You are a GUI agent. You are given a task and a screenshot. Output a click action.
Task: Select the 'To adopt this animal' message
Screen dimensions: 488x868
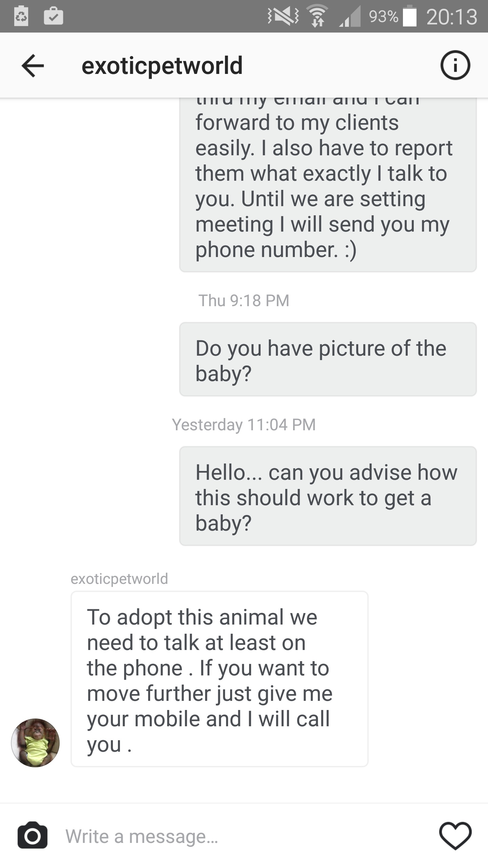click(x=219, y=679)
